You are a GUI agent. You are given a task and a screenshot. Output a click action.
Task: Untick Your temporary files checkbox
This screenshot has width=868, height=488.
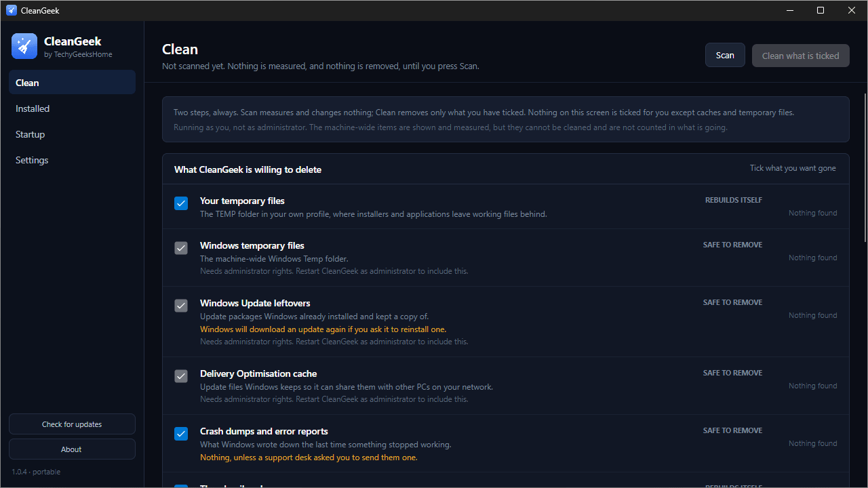pos(181,203)
